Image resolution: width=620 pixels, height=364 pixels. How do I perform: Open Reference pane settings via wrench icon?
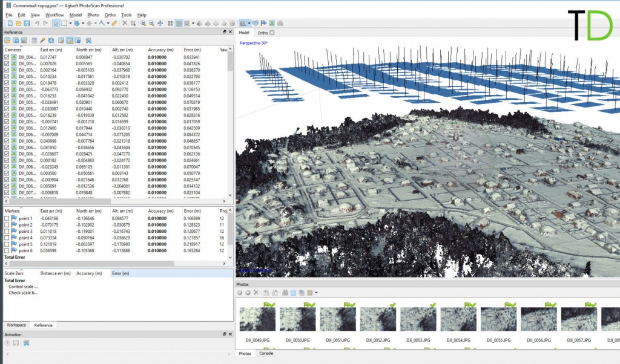[88, 40]
